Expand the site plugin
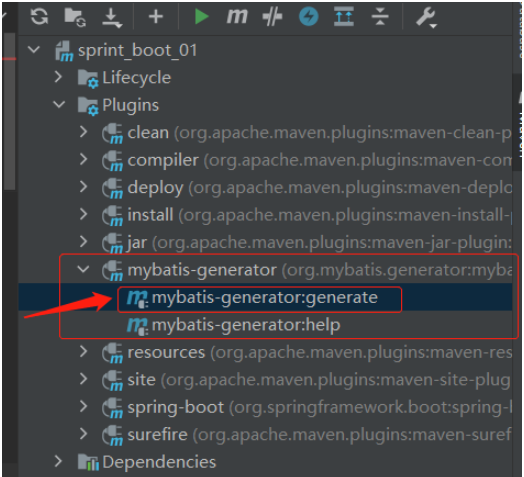Image resolution: width=524 pixels, height=477 pixels. [x=84, y=379]
